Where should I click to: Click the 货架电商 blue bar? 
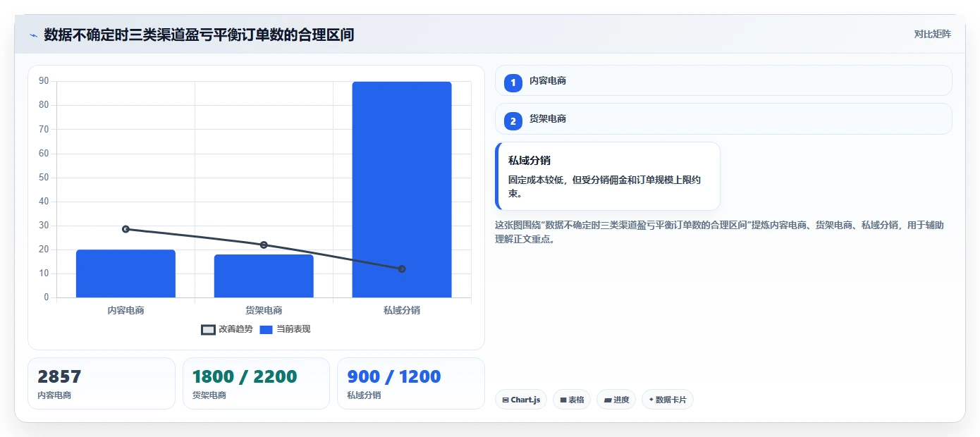264,276
